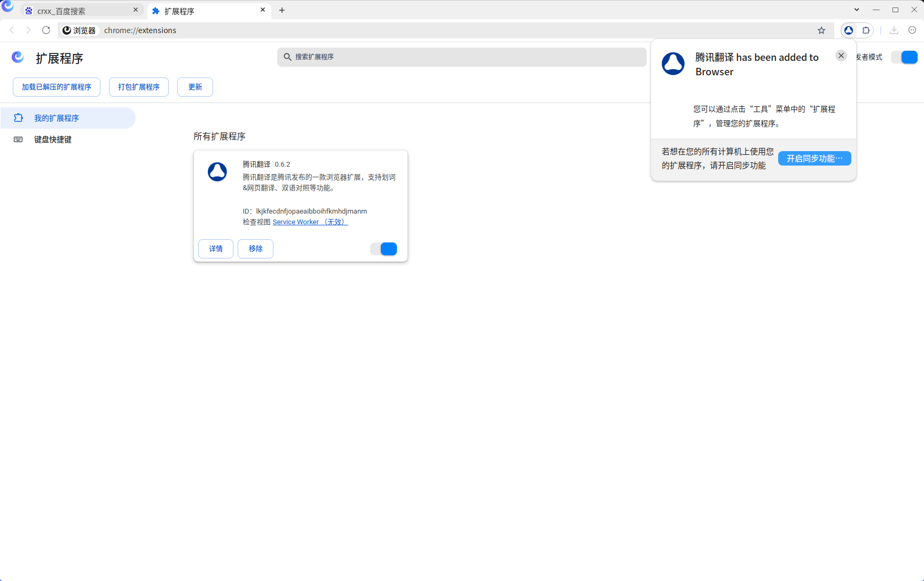Open the Service Worker (无效) link
The width and height of the screenshot is (924, 581).
pos(310,222)
